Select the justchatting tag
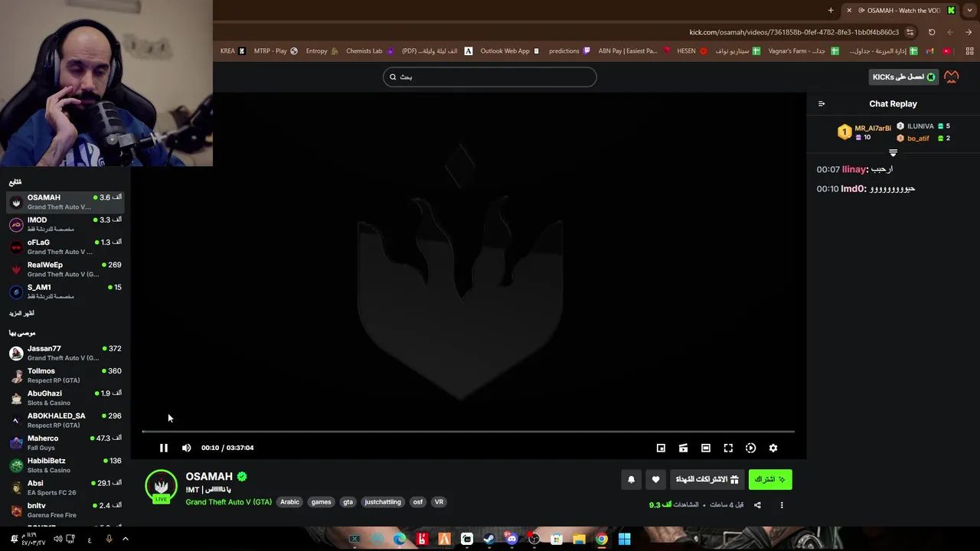The width and height of the screenshot is (980, 551). tap(383, 502)
